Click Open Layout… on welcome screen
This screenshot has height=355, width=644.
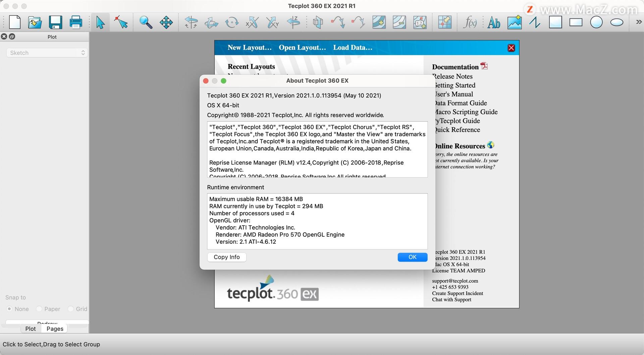[302, 48]
